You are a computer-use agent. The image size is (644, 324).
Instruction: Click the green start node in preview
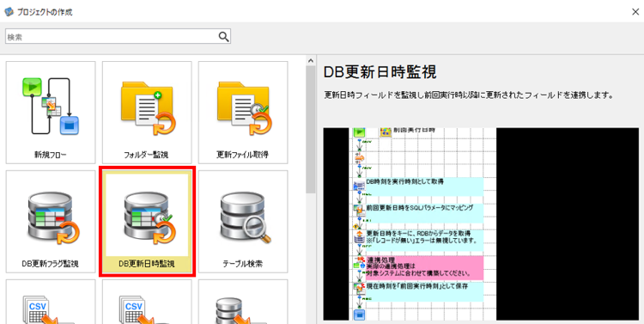tap(360, 132)
